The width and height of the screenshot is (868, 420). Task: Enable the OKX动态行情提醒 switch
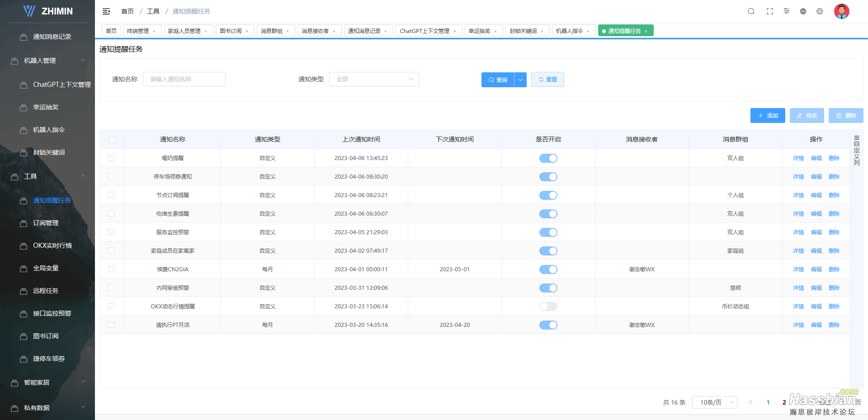[548, 307]
